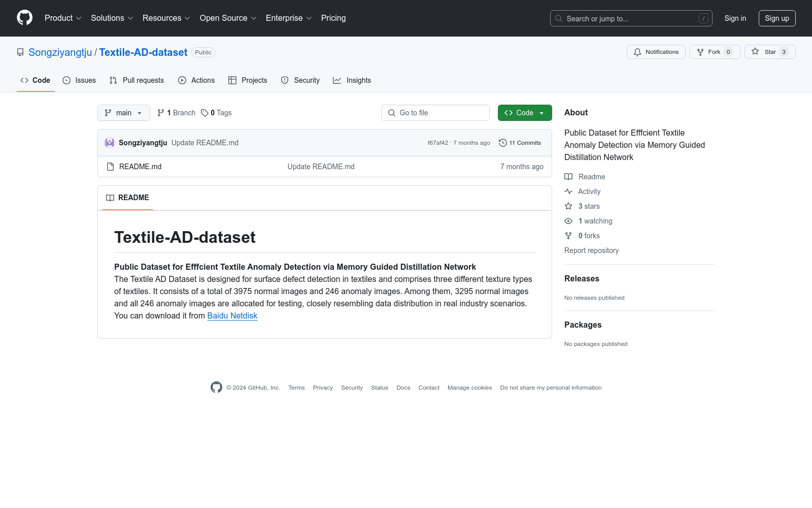
Task: Open the Open Source dropdown
Action: [x=228, y=18]
